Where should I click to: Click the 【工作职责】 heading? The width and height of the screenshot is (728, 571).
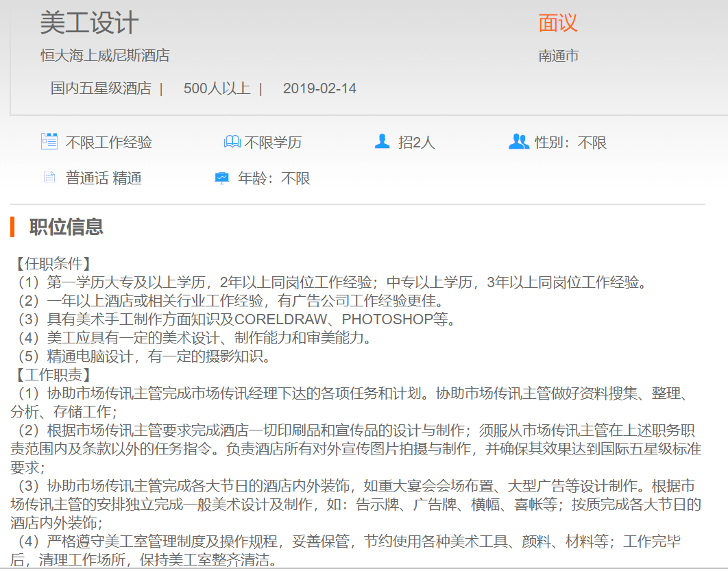point(53,375)
